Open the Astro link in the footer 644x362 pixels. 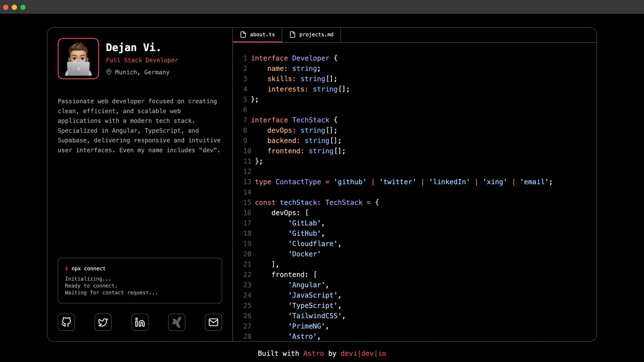click(314, 353)
